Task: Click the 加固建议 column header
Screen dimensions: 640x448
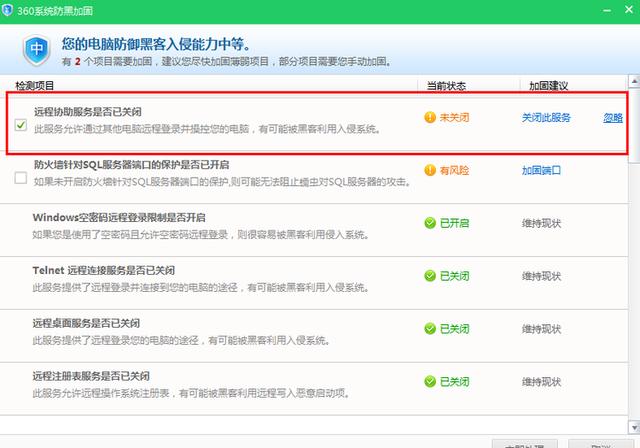Action: (549, 86)
